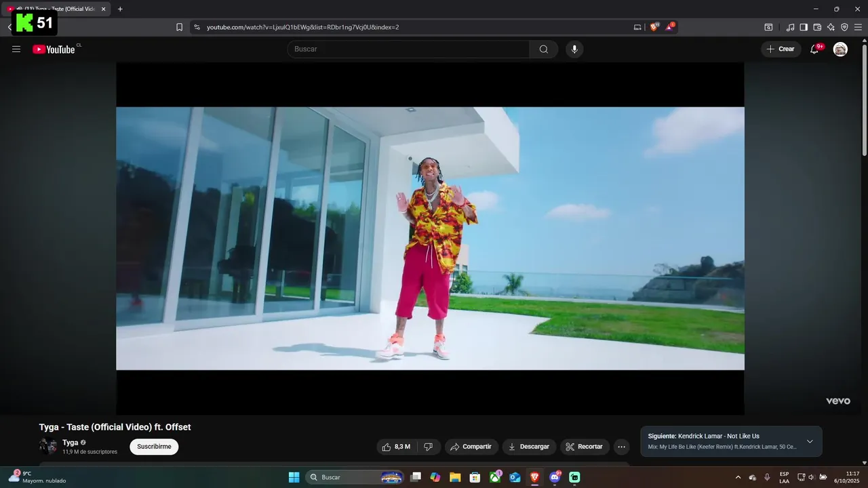This screenshot has width=868, height=488.
Task: Open Copilot from taskbar
Action: [x=435, y=477]
